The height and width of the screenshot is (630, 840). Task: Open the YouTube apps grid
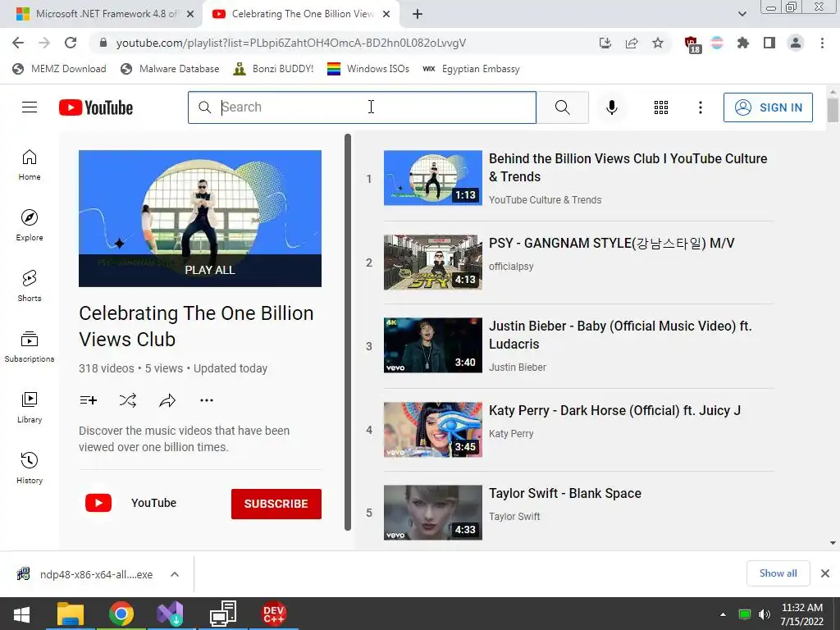[x=661, y=107]
